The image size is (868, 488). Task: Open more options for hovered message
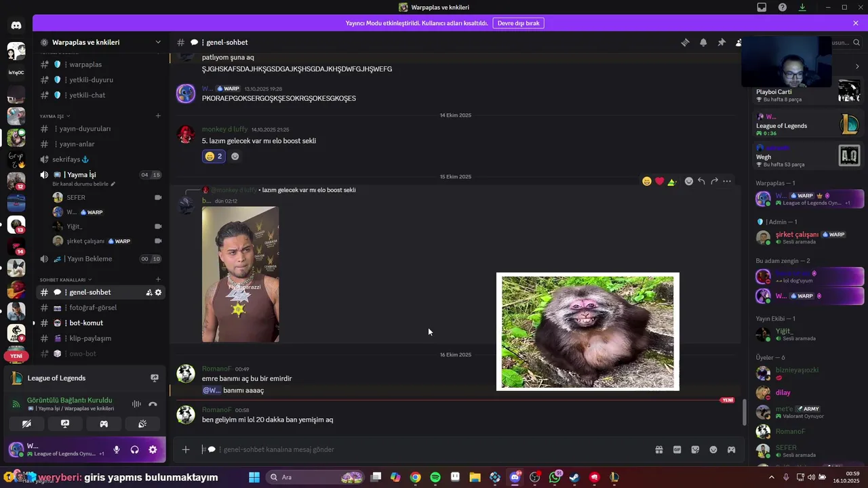pos(727,182)
